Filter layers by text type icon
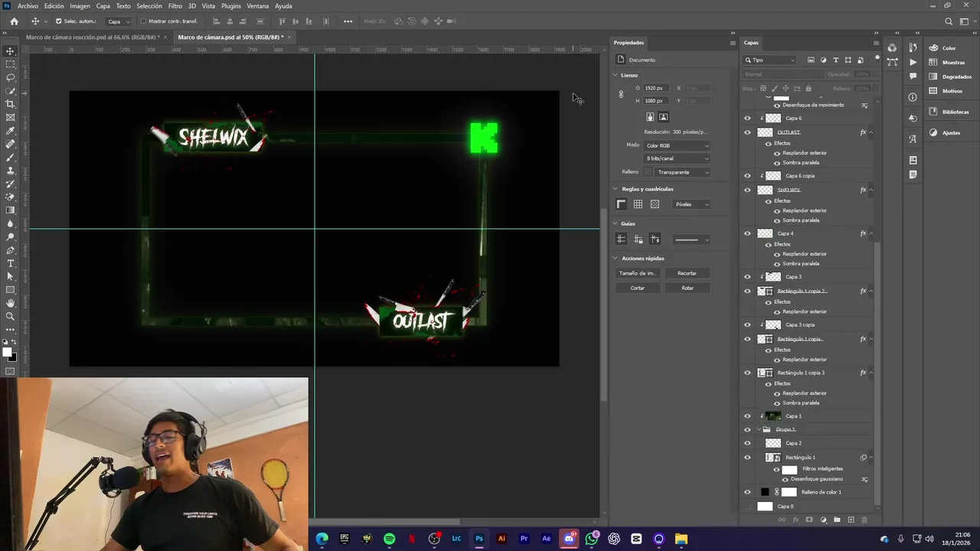980x551 pixels. pos(835,60)
